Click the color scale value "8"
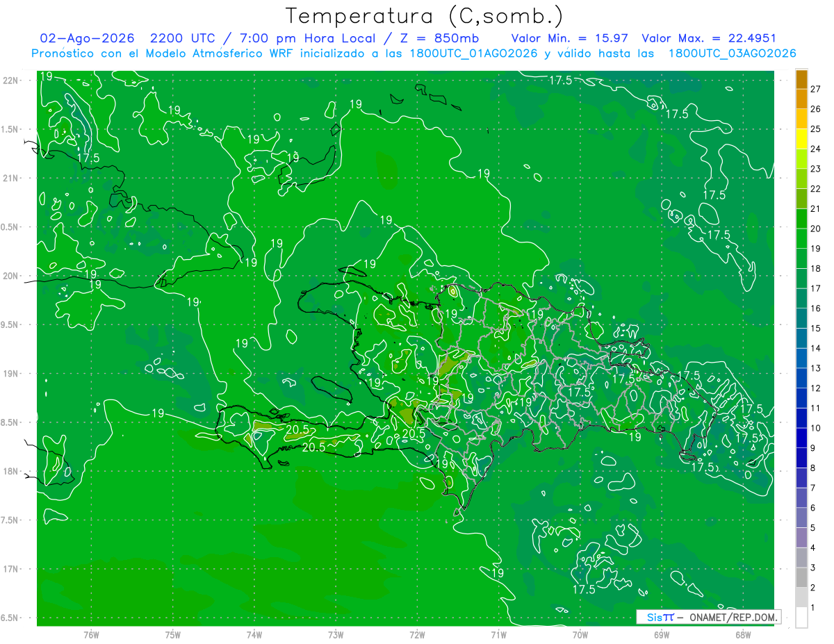834x644 pixels. click(813, 468)
